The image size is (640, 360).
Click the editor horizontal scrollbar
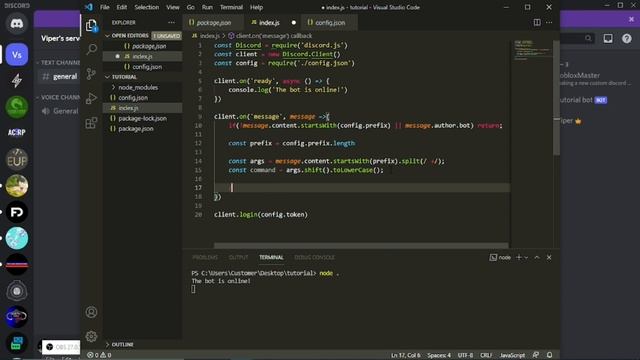coord(361,246)
